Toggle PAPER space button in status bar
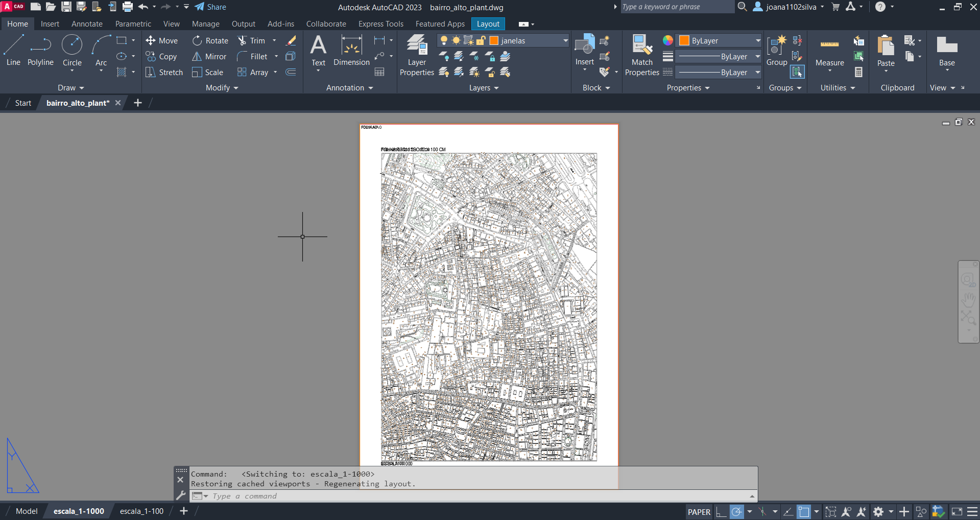The image size is (980, 520). tap(699, 512)
